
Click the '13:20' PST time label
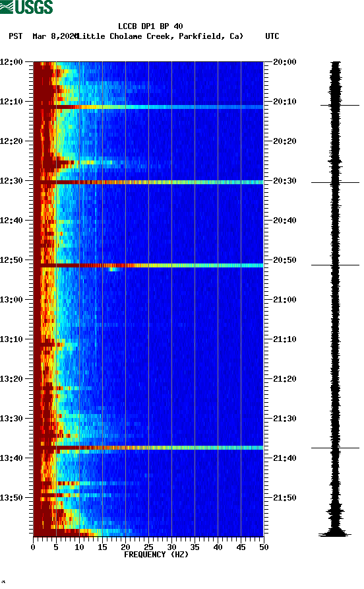tap(11, 379)
